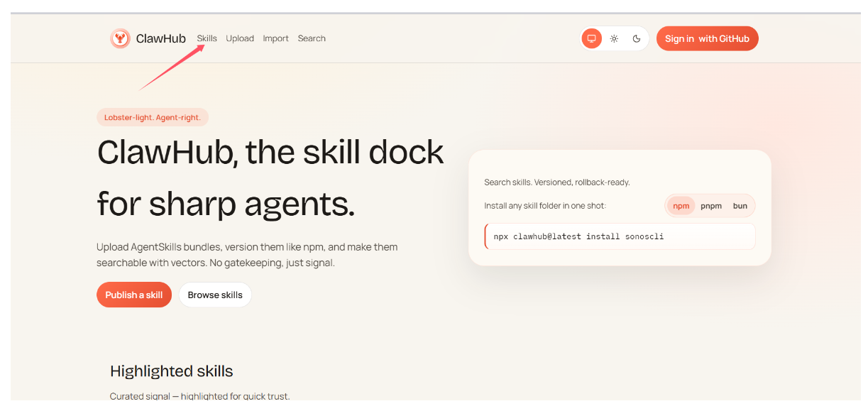Select pnpm install option

point(711,206)
